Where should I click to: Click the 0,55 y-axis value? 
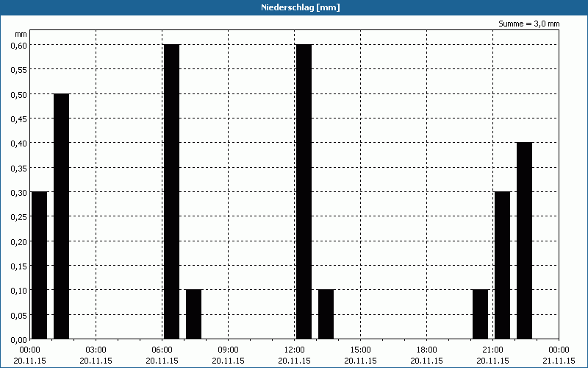(19, 69)
